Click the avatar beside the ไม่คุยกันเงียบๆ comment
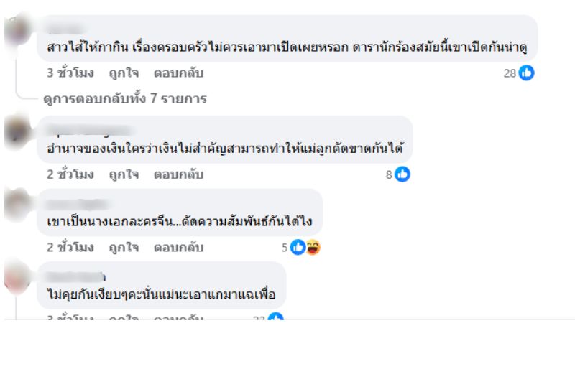The height and width of the screenshot is (392, 575). click(x=18, y=277)
